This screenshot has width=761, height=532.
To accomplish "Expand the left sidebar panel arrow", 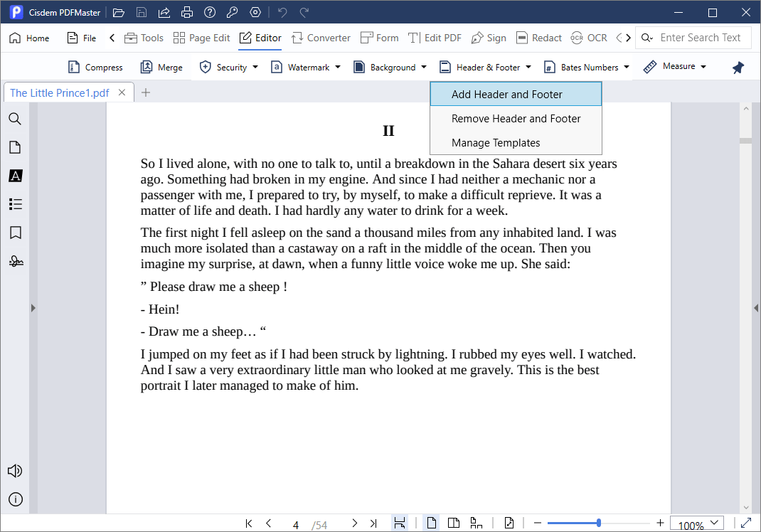I will [x=33, y=308].
